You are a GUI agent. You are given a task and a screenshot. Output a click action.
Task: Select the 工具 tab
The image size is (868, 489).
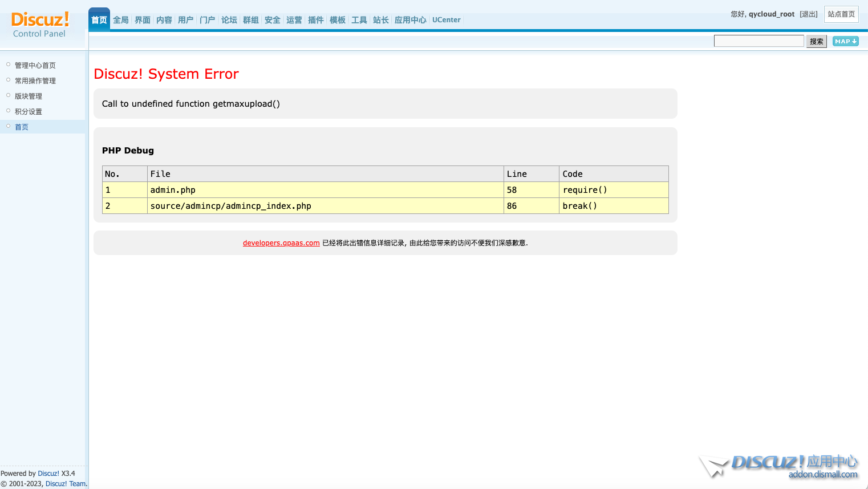[x=359, y=20]
